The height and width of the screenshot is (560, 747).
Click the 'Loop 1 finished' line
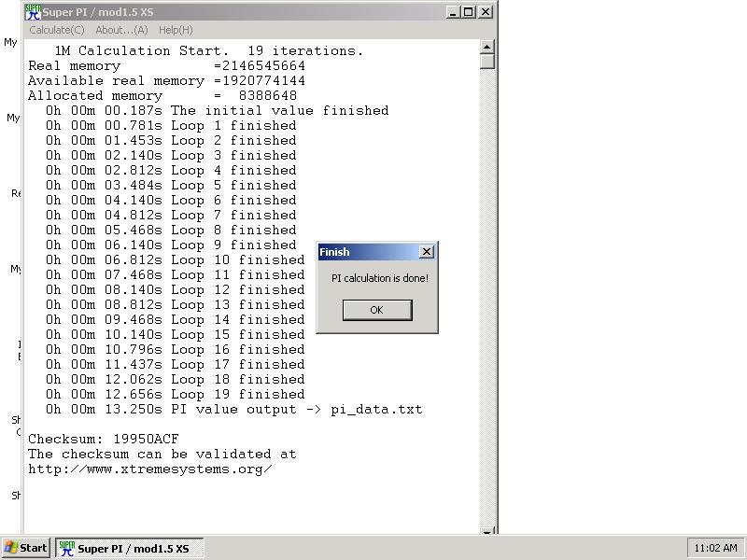coord(171,126)
